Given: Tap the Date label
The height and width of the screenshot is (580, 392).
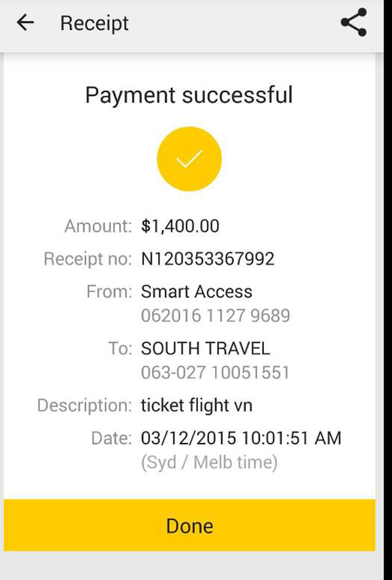Looking at the screenshot, I should tap(112, 438).
